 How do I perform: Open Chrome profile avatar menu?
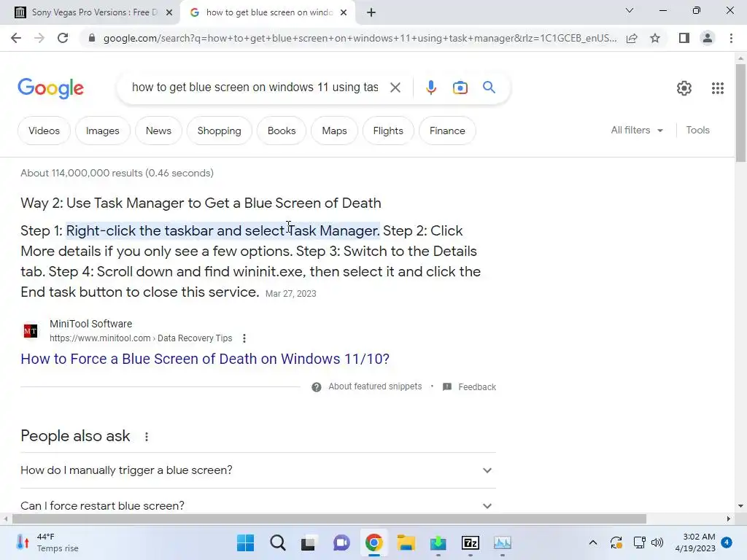tap(708, 38)
